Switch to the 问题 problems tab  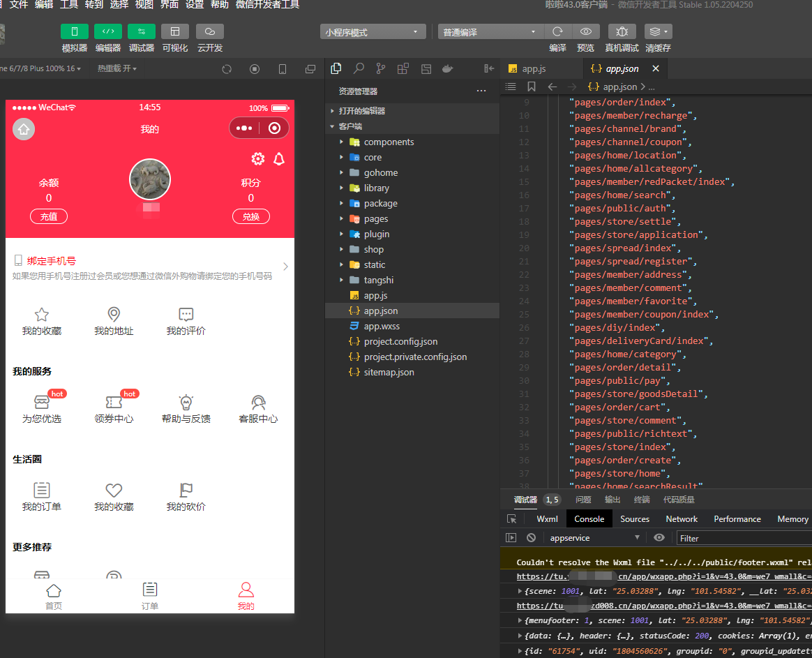583,500
